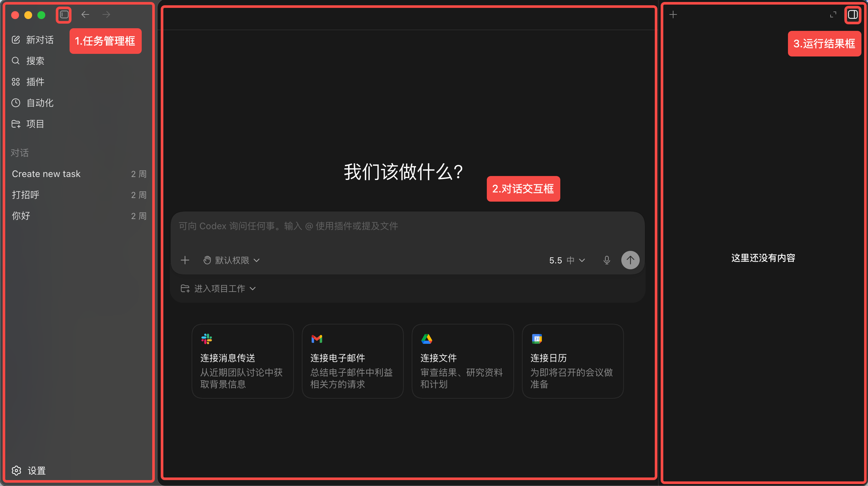Expand the 进入项目工作 dropdown
This screenshot has width=868, height=486.
pos(218,288)
